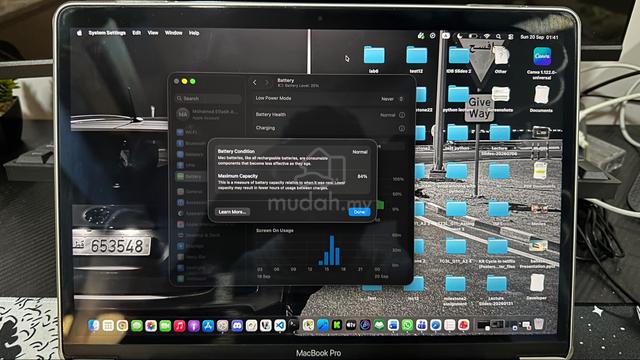Viewport: 640px width, 360px height.
Task: Select the Other file on desktop
Action: [500, 60]
